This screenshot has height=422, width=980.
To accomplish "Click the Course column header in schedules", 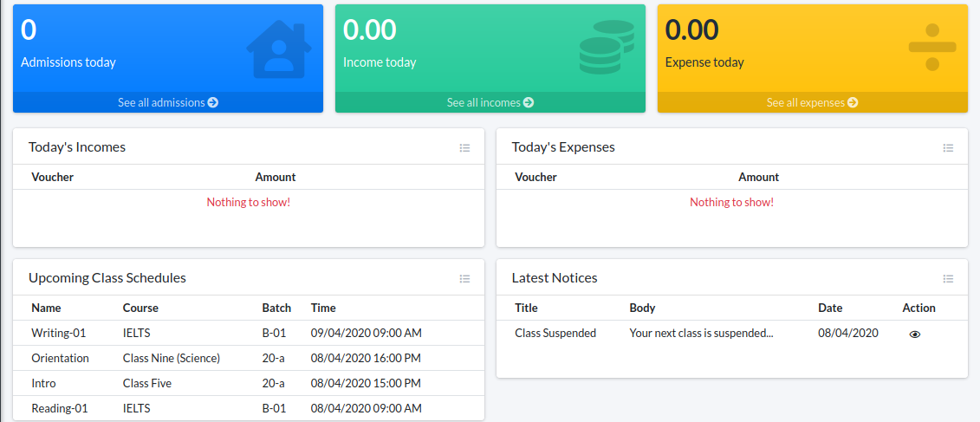I will pyautogui.click(x=140, y=308).
